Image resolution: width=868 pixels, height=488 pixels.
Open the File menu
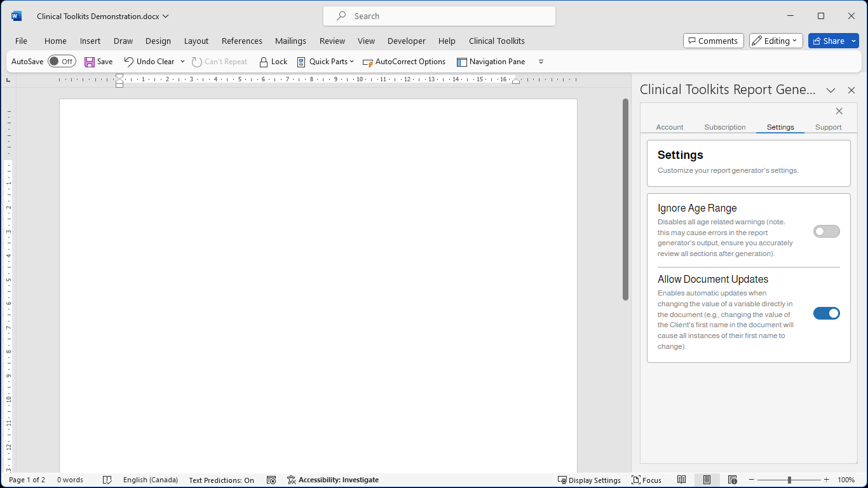(x=21, y=41)
